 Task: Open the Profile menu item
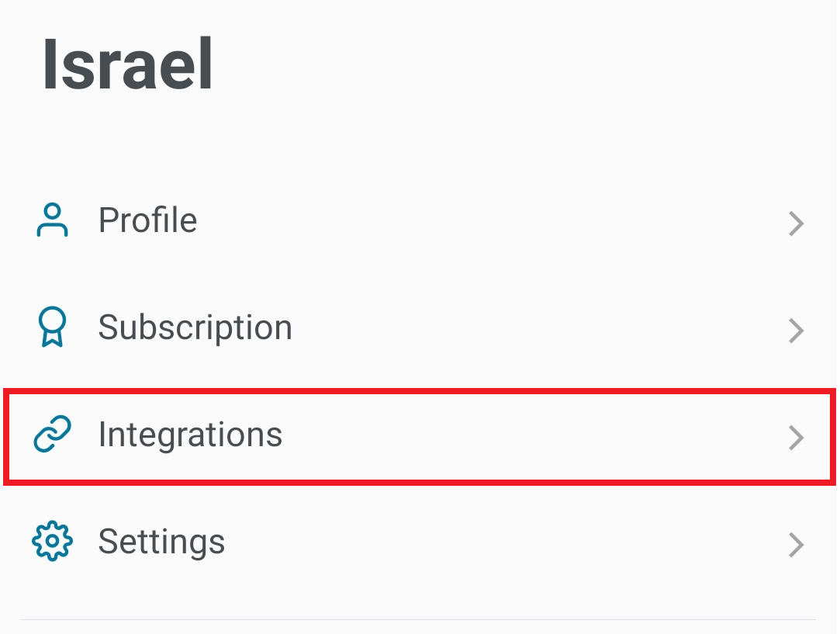pyautogui.click(x=419, y=221)
